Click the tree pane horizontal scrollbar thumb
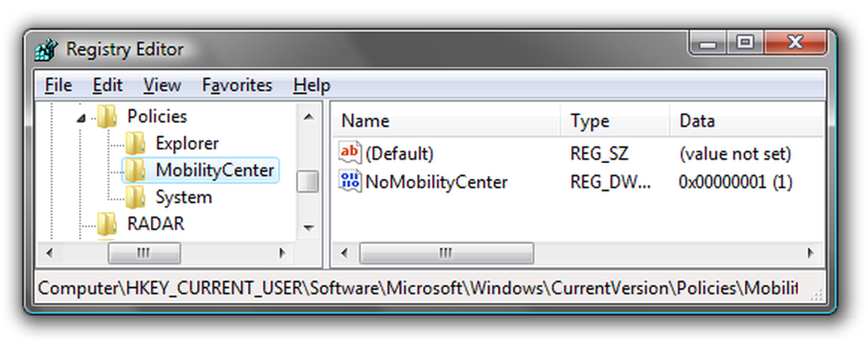 pyautogui.click(x=144, y=253)
